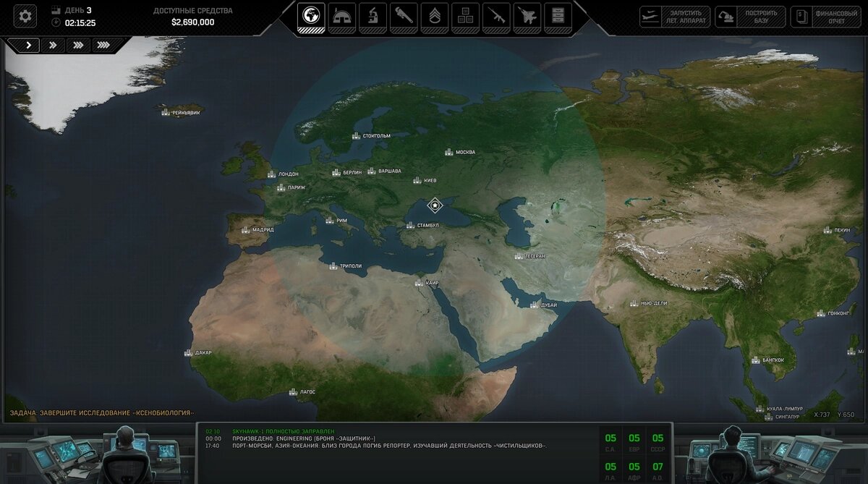The image size is (868, 484).
Task: Click the А.О. region funding indicator
Action: point(658,471)
